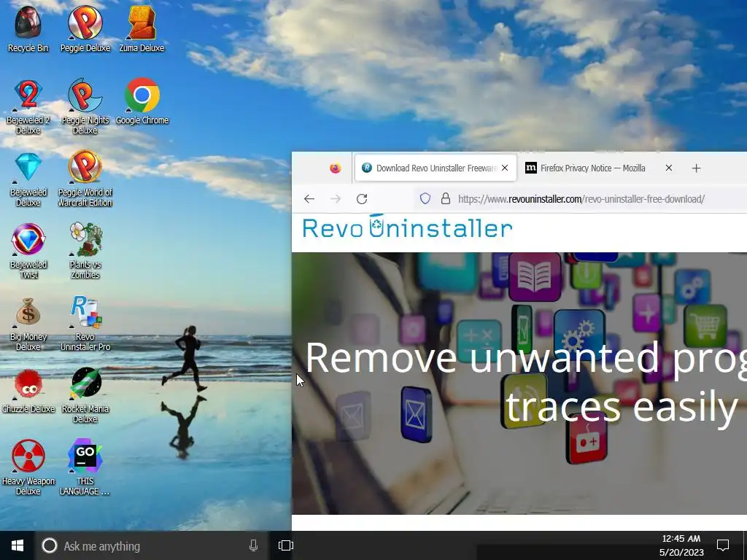Click the site padlock security icon
Image resolution: width=747 pixels, height=560 pixels.
tap(446, 198)
